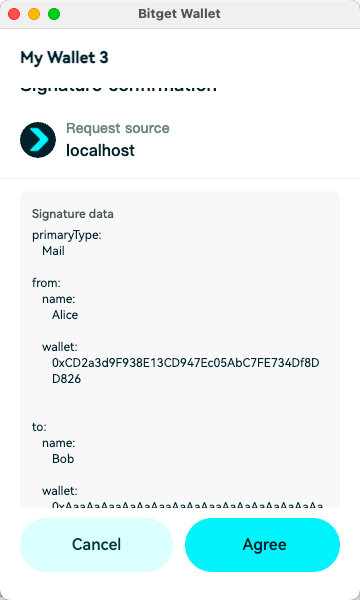Viewport: 360px width, 600px height.
Task: Close the Bitget Wallet window
Action: coord(14,14)
